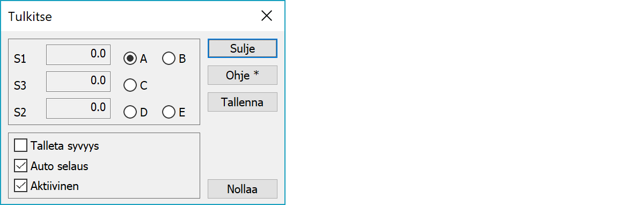Select radio option A
Viewport: 644px width, 205px height.
click(x=135, y=58)
